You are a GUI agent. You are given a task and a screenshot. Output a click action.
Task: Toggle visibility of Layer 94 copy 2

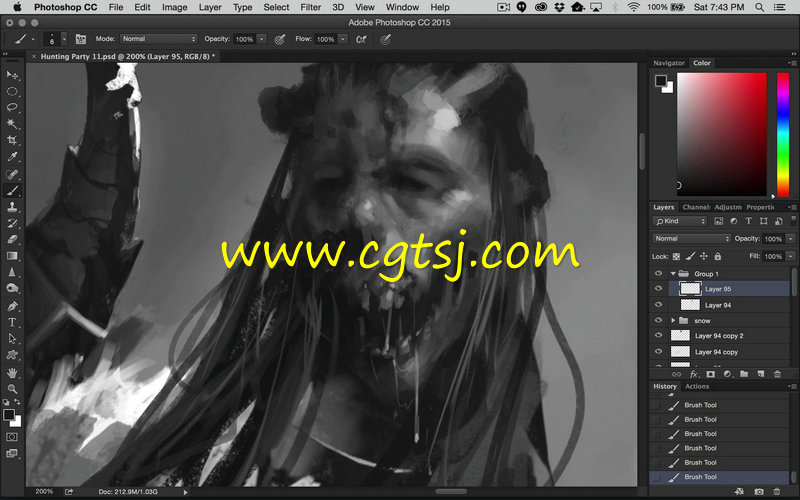point(658,336)
